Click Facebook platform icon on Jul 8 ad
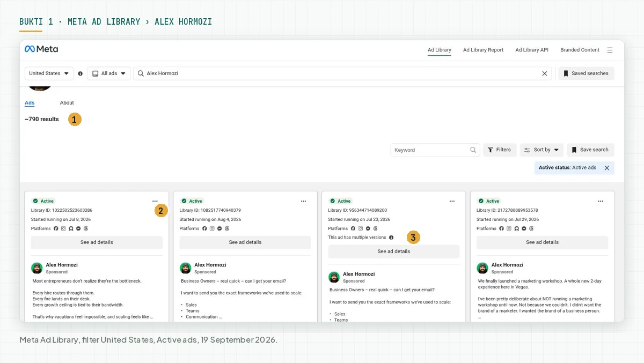 point(56,228)
